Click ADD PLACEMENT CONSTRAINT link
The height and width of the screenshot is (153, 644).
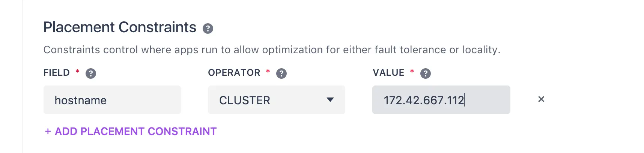point(131,131)
